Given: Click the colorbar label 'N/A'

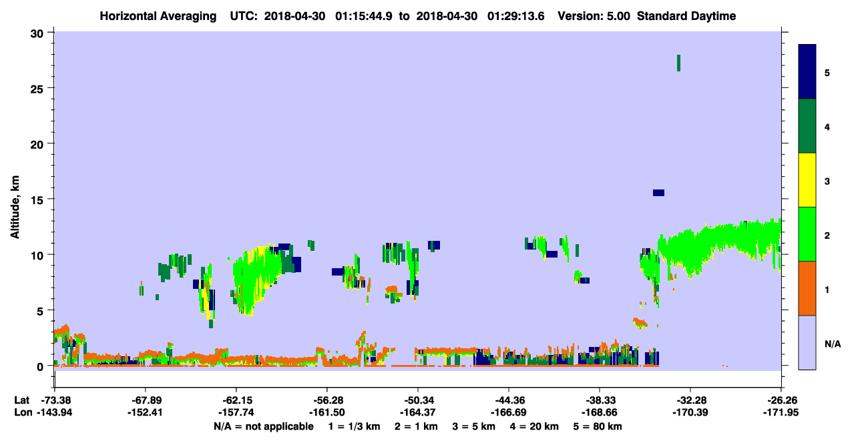Looking at the screenshot, I should click(x=833, y=344).
